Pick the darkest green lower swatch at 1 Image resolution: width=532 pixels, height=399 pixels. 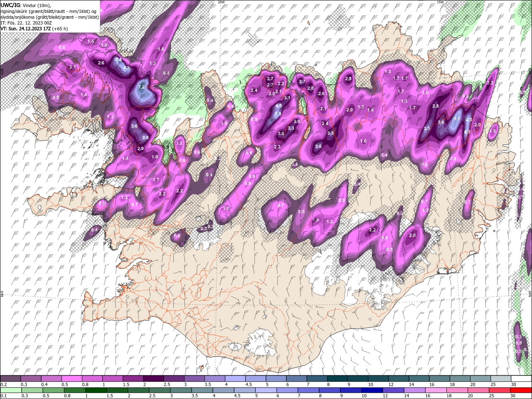tap(96, 390)
